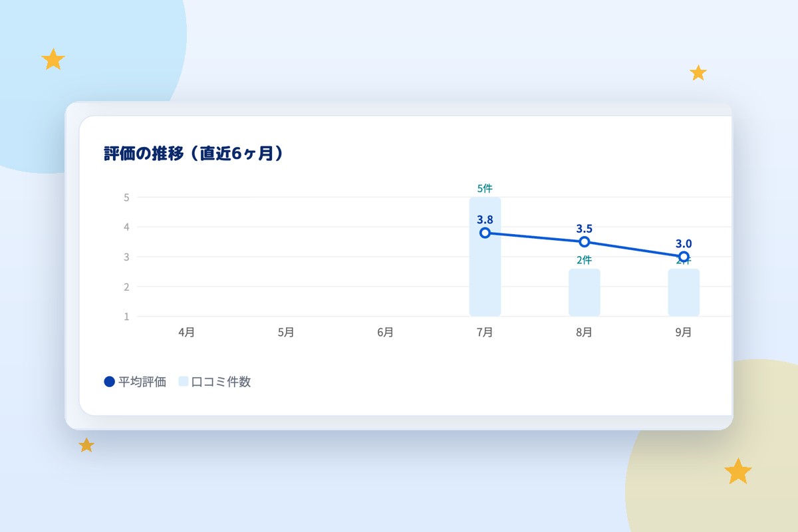Click the 6月 axis label
This screenshot has height=532, width=798.
coord(385,332)
